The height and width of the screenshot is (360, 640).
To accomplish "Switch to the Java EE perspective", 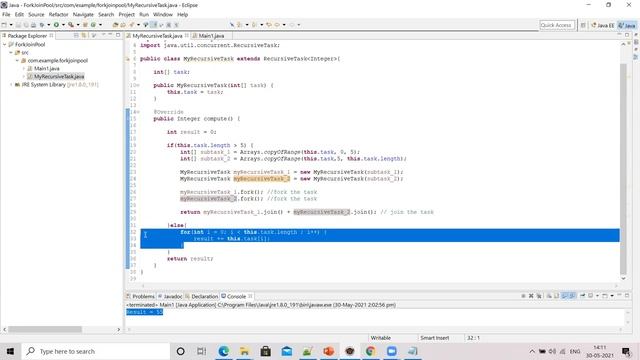I will point(603,25).
